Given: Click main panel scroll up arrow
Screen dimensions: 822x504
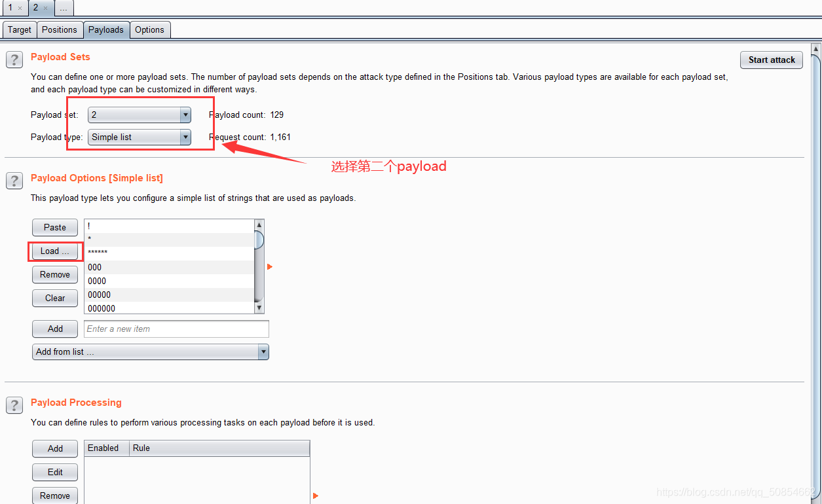Looking at the screenshot, I should pos(815,49).
